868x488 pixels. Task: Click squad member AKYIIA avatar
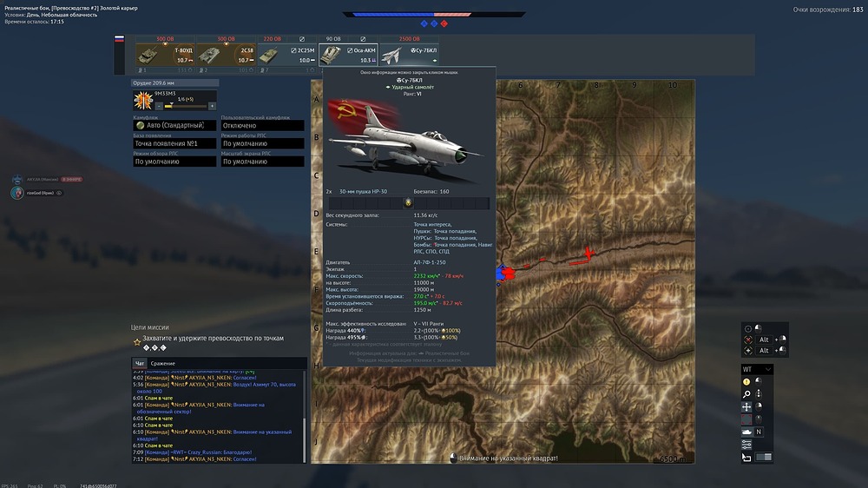[17, 180]
